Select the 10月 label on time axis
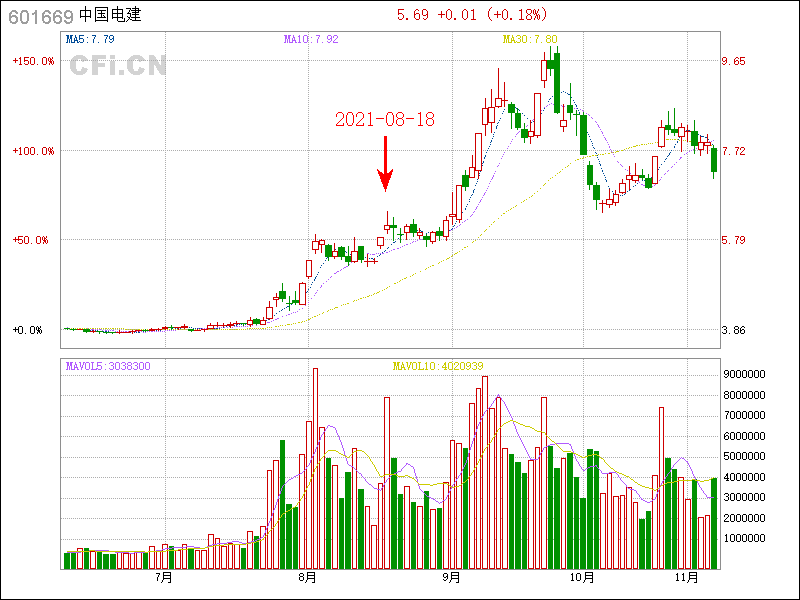Viewport: 800px width, 600px height. (x=582, y=578)
